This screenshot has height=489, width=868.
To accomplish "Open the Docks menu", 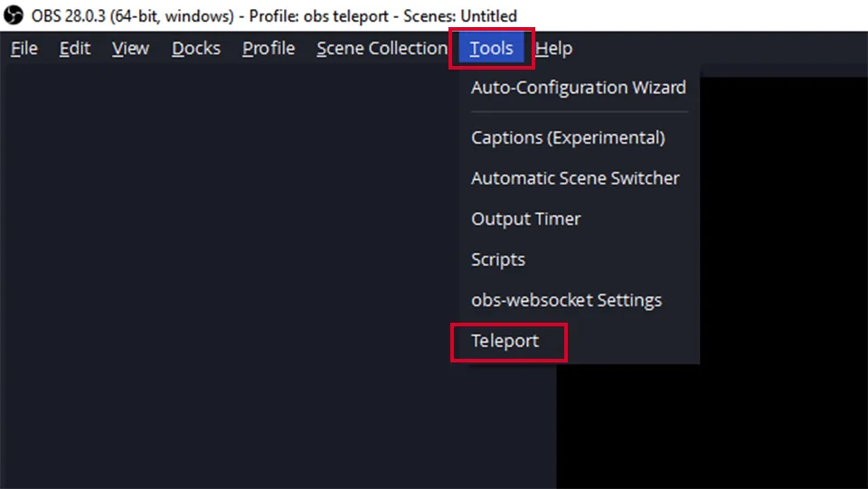I will click(x=196, y=49).
